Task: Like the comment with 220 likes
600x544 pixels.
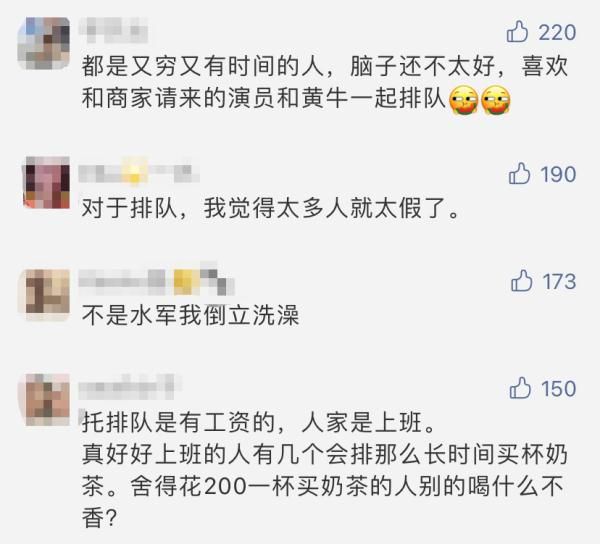Action: click(x=517, y=32)
